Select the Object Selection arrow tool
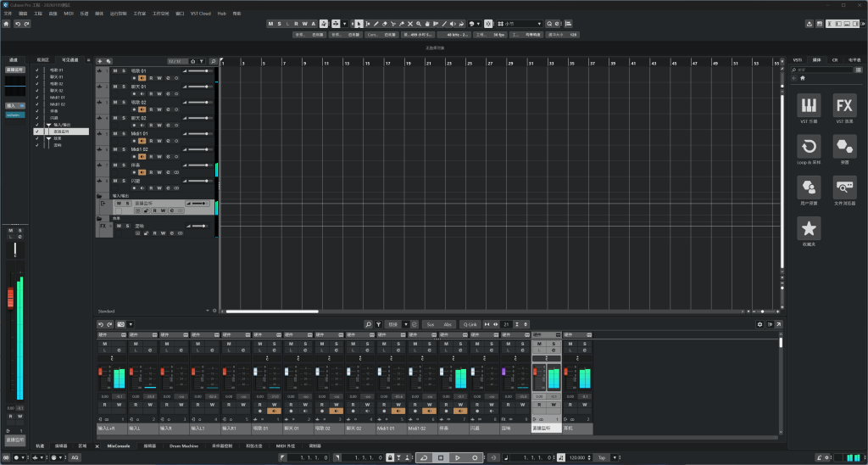 point(359,24)
